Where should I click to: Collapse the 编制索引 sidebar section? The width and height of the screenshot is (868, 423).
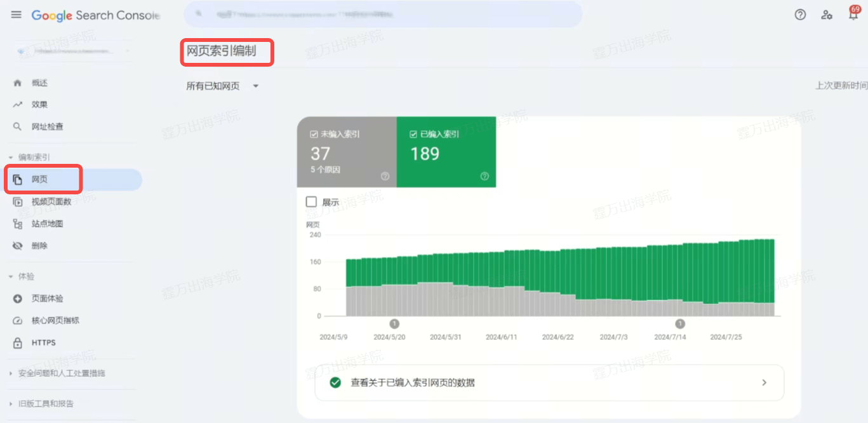point(11,158)
